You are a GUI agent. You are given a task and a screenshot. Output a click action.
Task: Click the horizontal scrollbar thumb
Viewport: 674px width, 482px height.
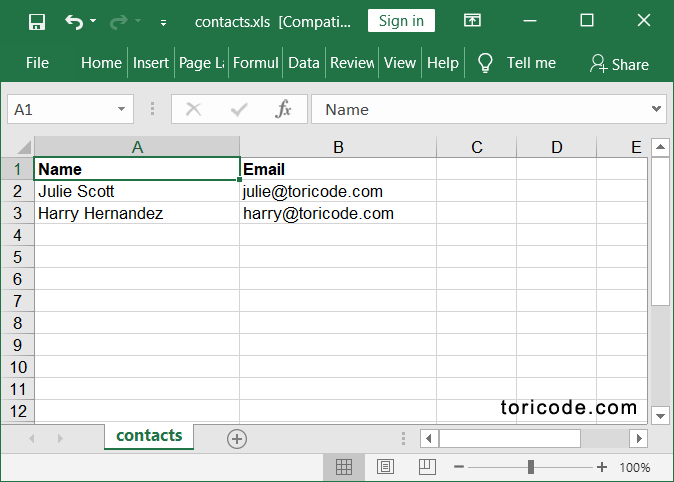click(510, 439)
